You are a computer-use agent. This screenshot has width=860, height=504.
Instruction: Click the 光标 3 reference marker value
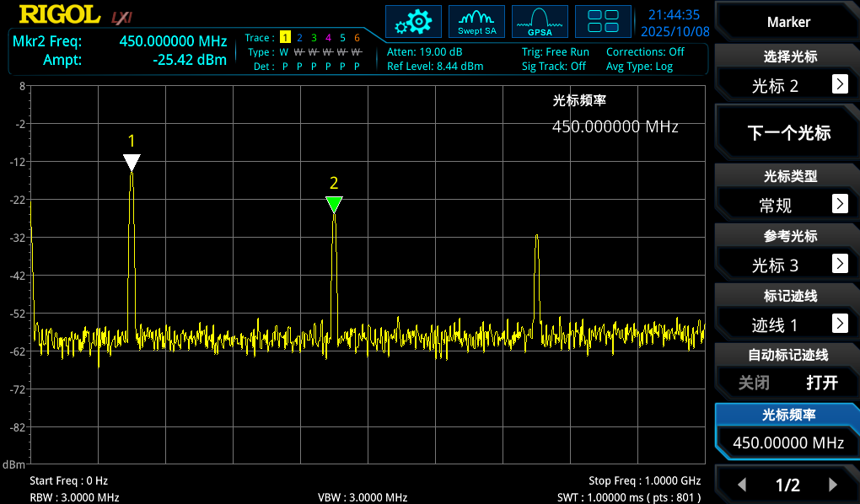pyautogui.click(x=775, y=265)
